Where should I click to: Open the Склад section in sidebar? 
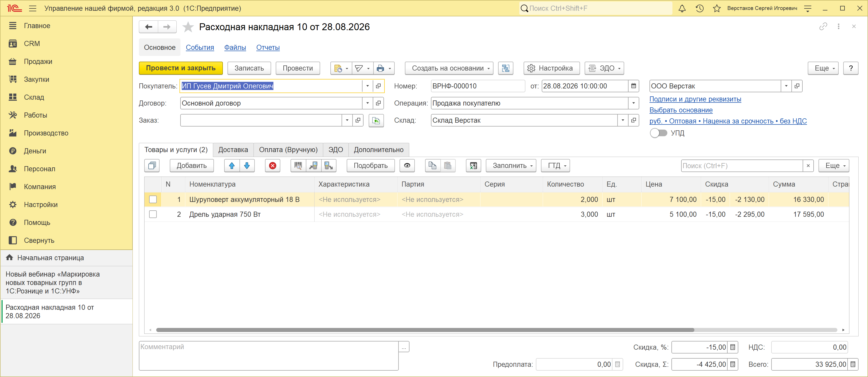pyautogui.click(x=34, y=97)
